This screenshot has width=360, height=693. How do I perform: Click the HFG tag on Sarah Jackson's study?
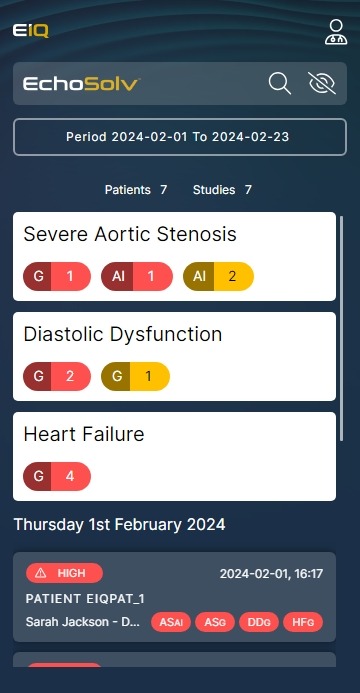click(x=303, y=622)
